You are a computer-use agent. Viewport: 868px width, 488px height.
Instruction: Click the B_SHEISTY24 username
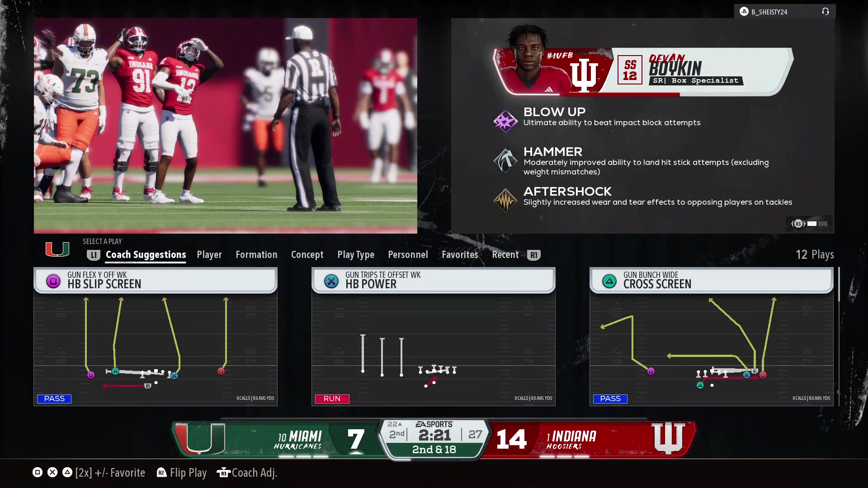point(769,12)
